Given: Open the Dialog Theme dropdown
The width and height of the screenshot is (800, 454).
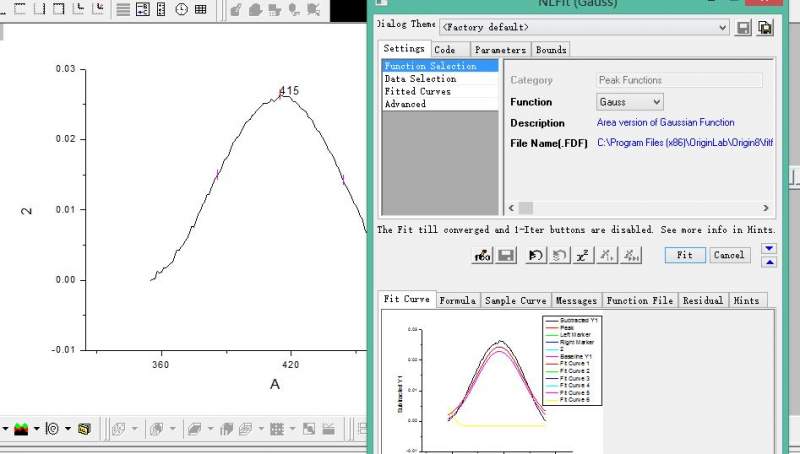Looking at the screenshot, I should point(722,28).
